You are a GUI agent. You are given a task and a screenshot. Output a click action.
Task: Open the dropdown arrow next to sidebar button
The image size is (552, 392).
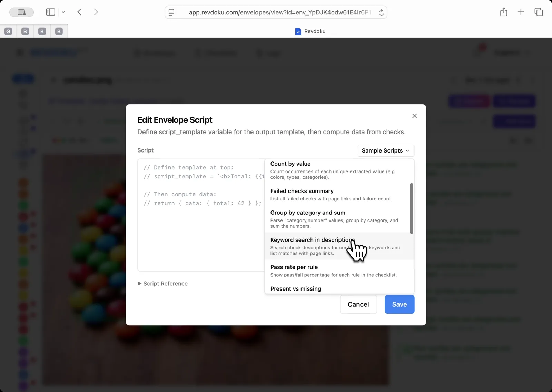click(63, 12)
